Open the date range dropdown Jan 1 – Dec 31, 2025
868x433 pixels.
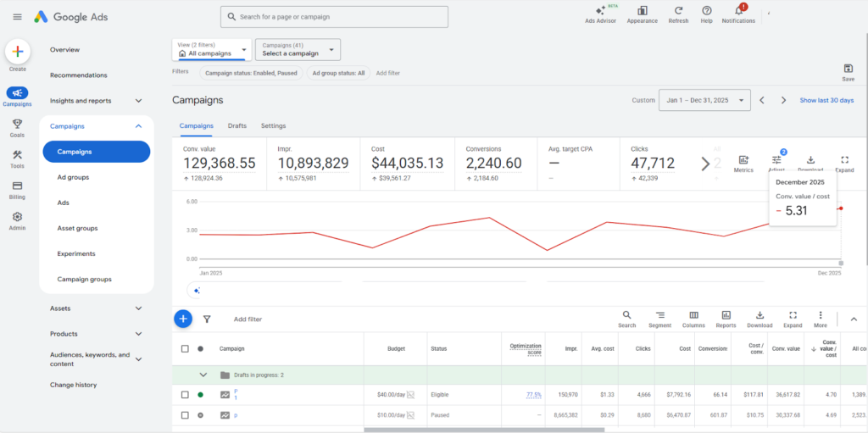point(704,100)
